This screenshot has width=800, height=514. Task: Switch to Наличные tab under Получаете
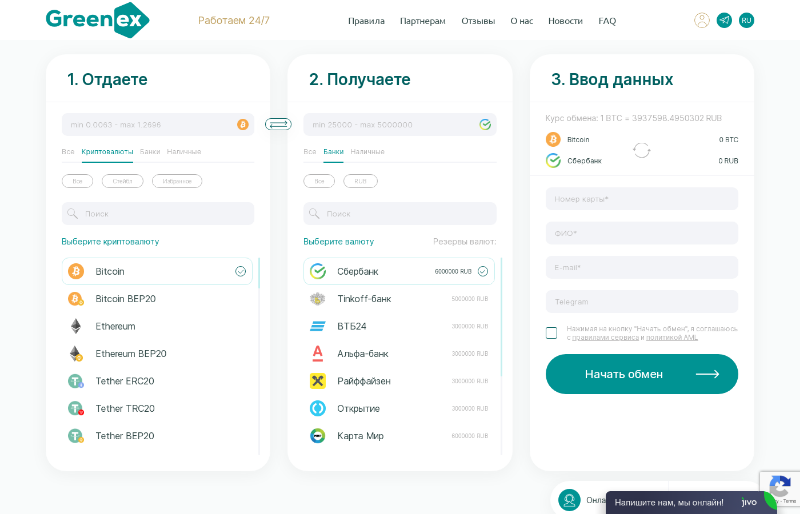click(x=367, y=152)
